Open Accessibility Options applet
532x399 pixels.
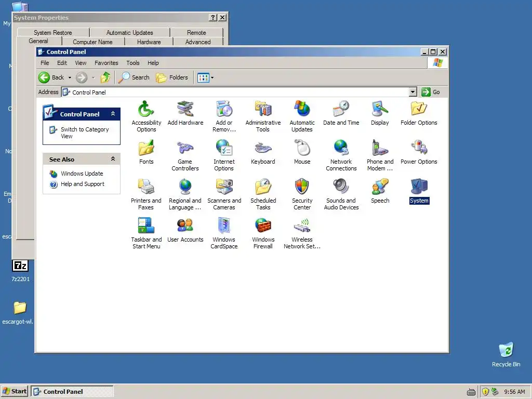point(146,116)
